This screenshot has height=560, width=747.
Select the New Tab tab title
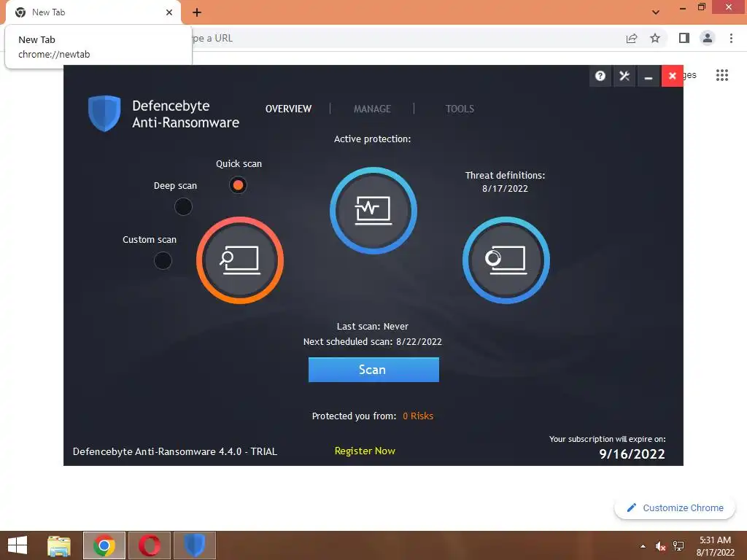(x=48, y=12)
